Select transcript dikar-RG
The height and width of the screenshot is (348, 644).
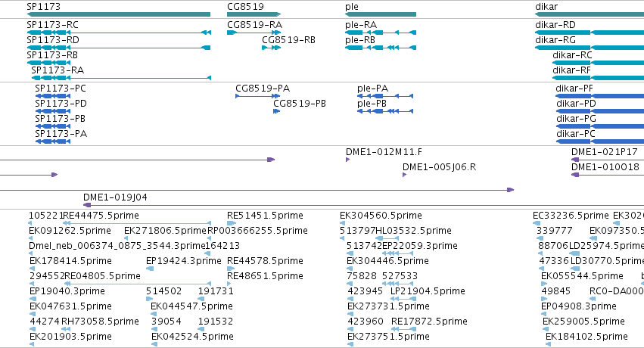pyautogui.click(x=555, y=40)
